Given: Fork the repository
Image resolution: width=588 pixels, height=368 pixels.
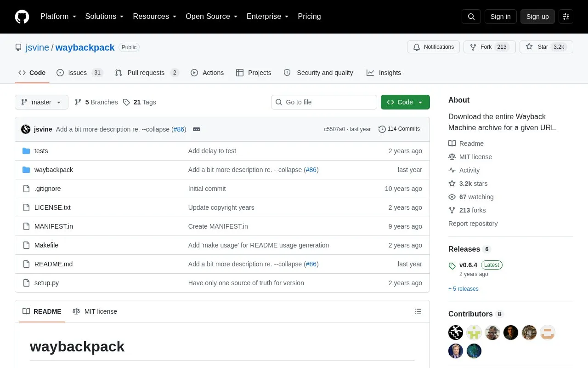Looking at the screenshot, I should click(489, 47).
